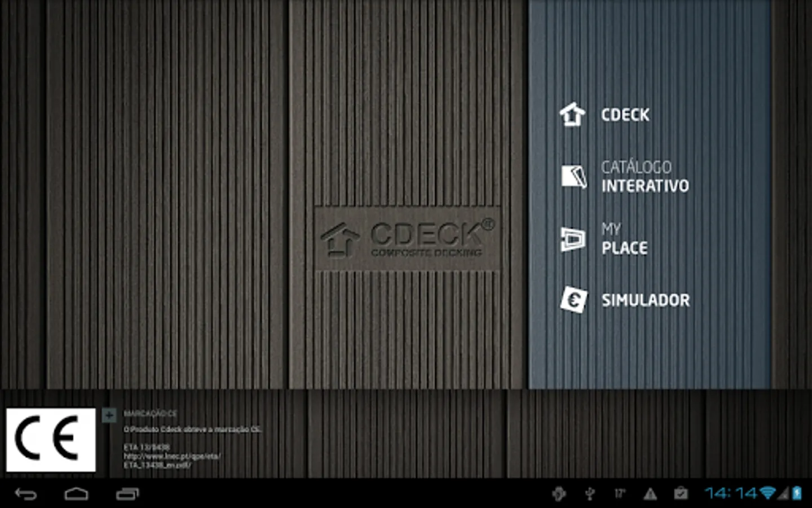Tap the briefcase checkmark notification icon
812x508 pixels.
click(x=681, y=494)
